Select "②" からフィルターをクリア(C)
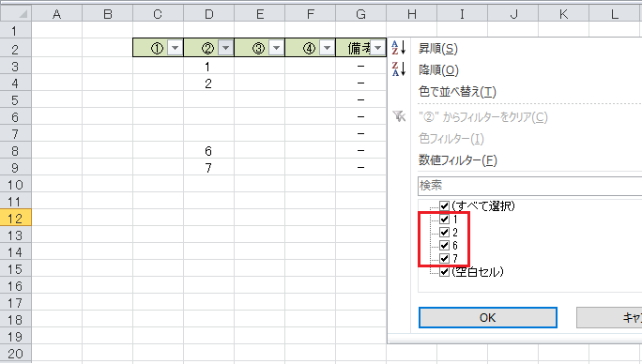642x364 pixels. tap(483, 117)
